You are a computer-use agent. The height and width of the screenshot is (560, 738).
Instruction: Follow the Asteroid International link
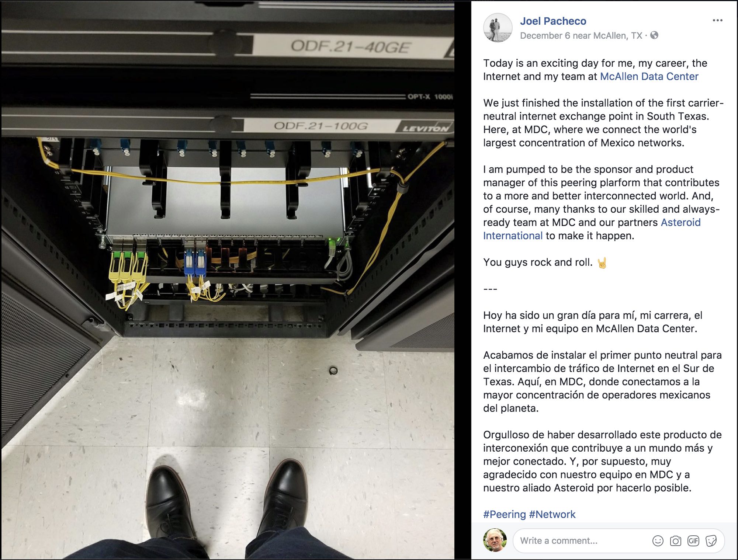click(x=592, y=229)
